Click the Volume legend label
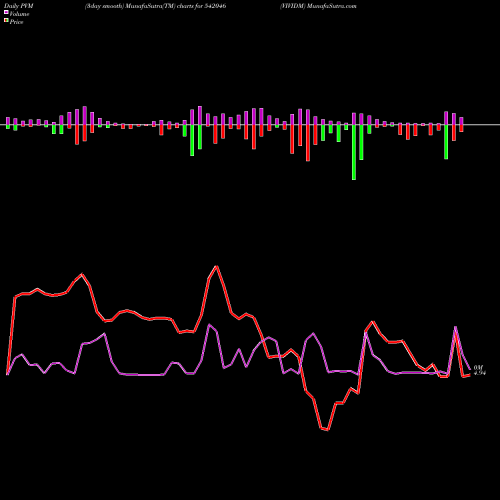 click(19, 14)
